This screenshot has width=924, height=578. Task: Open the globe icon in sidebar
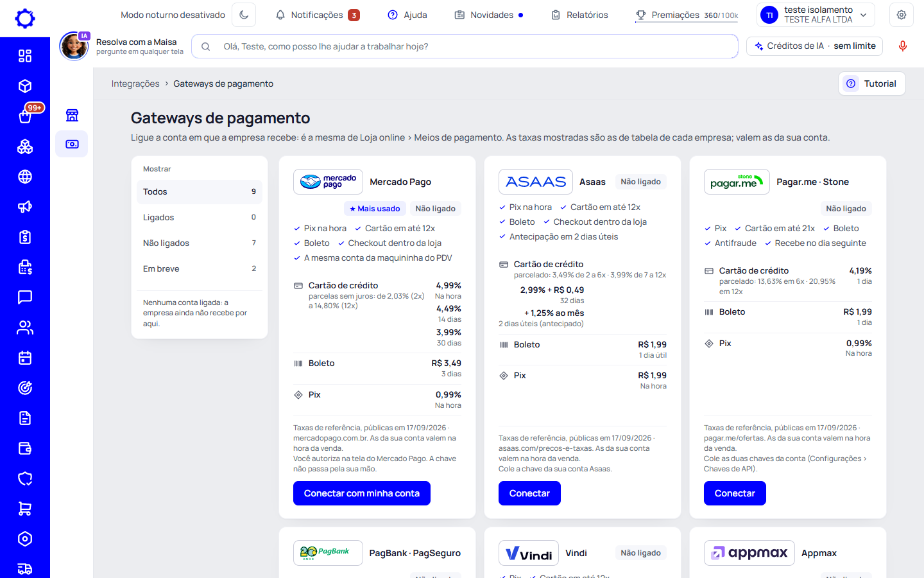click(25, 177)
